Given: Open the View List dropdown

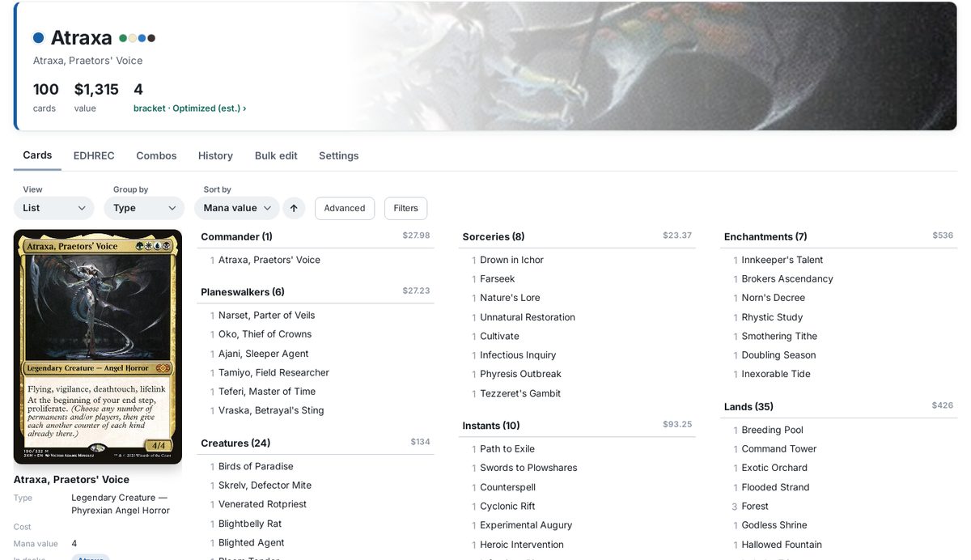Looking at the screenshot, I should (54, 208).
